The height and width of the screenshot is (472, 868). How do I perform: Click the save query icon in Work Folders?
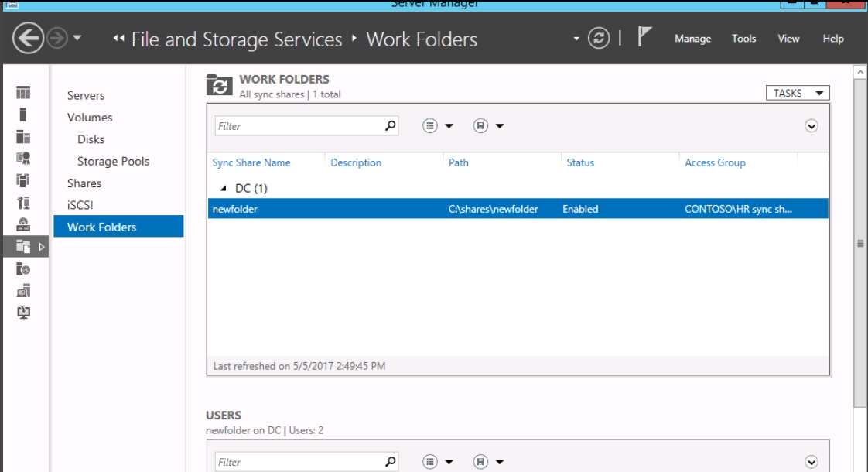[480, 126]
